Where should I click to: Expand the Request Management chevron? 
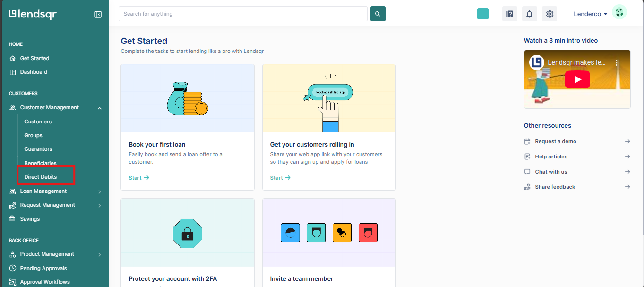click(x=100, y=206)
